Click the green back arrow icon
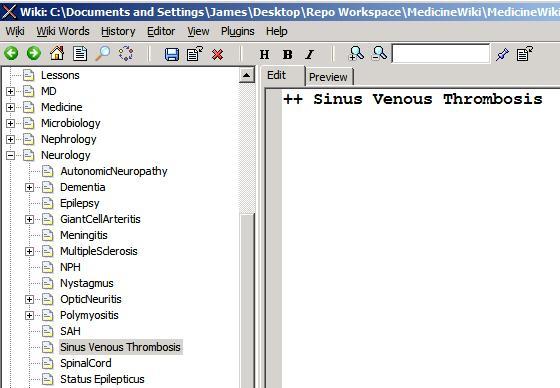The image size is (560, 388). click(x=11, y=54)
